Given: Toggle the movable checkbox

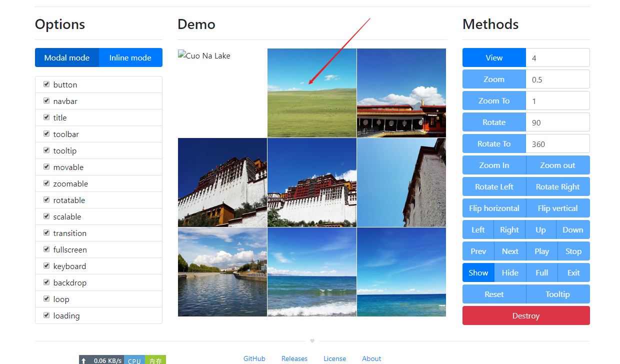Looking at the screenshot, I should point(46,167).
